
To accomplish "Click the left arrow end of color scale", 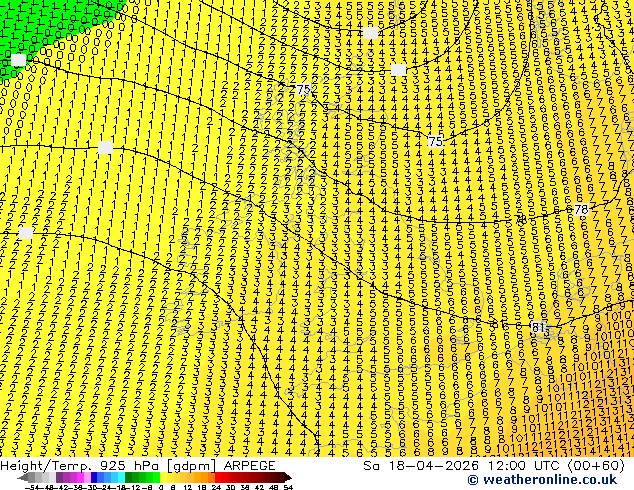I will pos(23,478).
